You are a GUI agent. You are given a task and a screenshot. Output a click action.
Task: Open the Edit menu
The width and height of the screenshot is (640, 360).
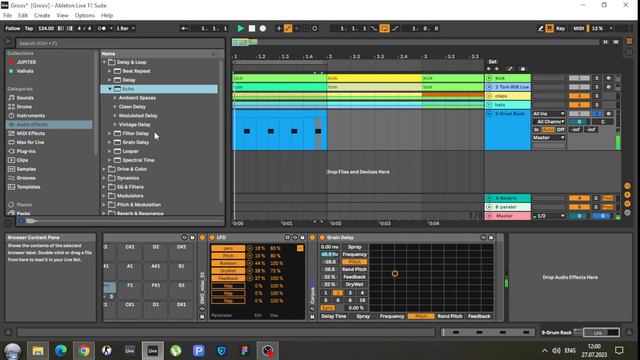point(23,15)
